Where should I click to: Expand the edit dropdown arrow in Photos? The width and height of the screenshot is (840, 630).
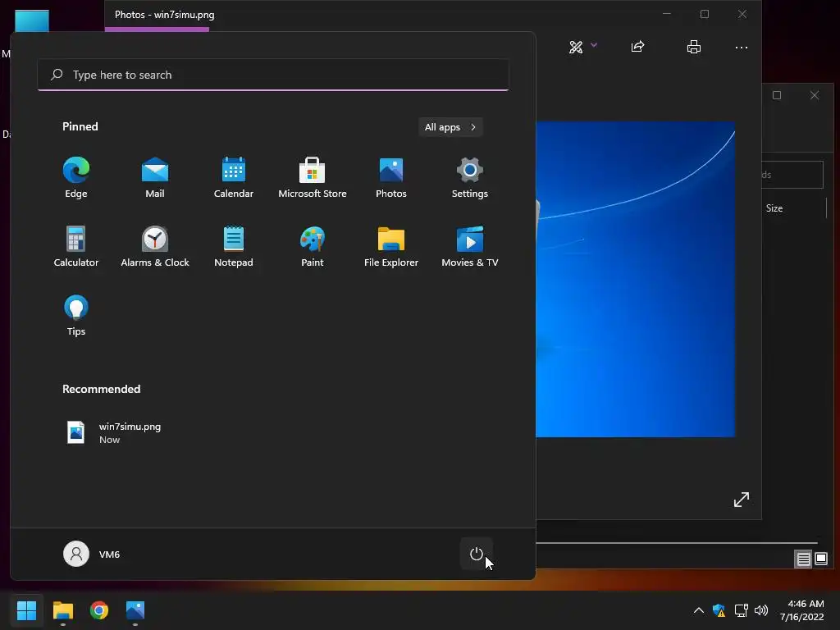[x=594, y=46]
